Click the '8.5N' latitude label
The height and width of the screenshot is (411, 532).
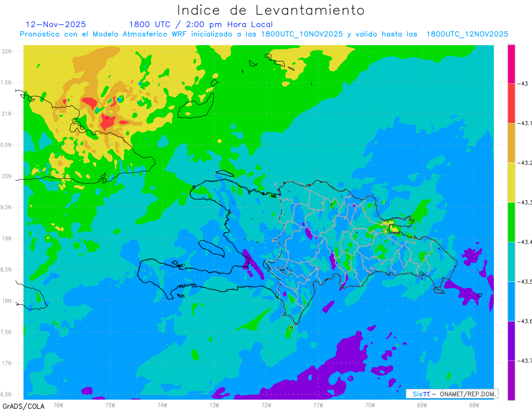(7, 270)
